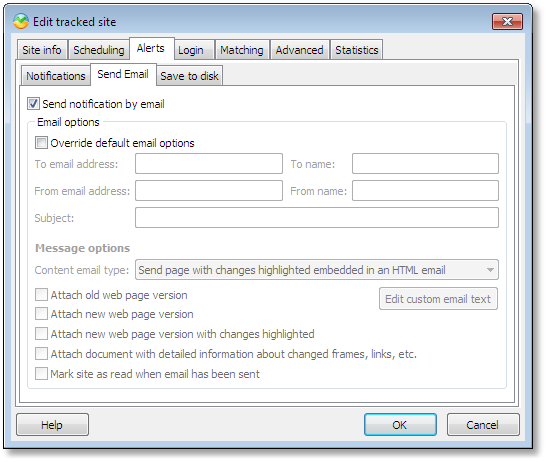
Task: Open the Content email type dropdown
Action: click(x=317, y=270)
